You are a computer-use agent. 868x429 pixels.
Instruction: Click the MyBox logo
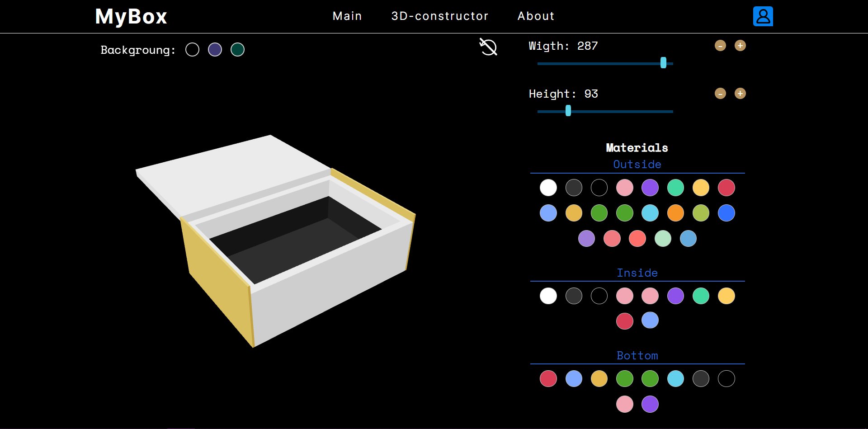tap(131, 16)
